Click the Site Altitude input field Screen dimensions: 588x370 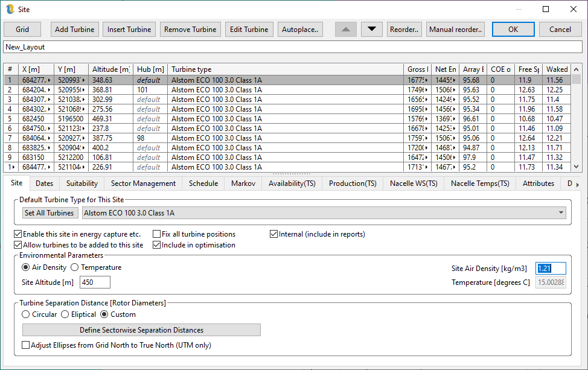[95, 282]
